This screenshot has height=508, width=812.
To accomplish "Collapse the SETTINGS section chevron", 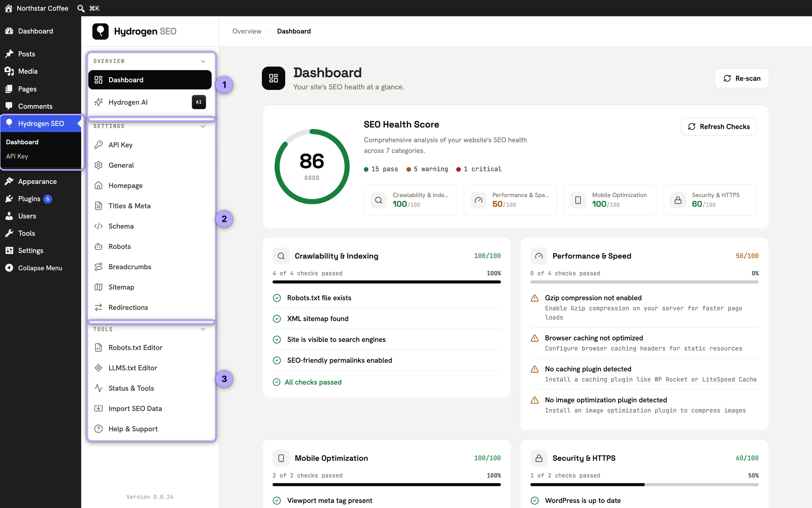I will 203,126.
